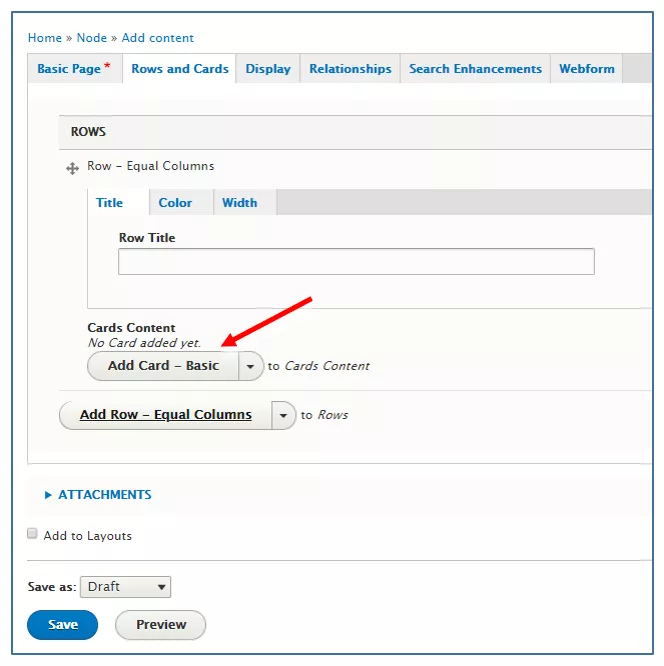
Task: Select the row Title tab
Action: coord(110,203)
